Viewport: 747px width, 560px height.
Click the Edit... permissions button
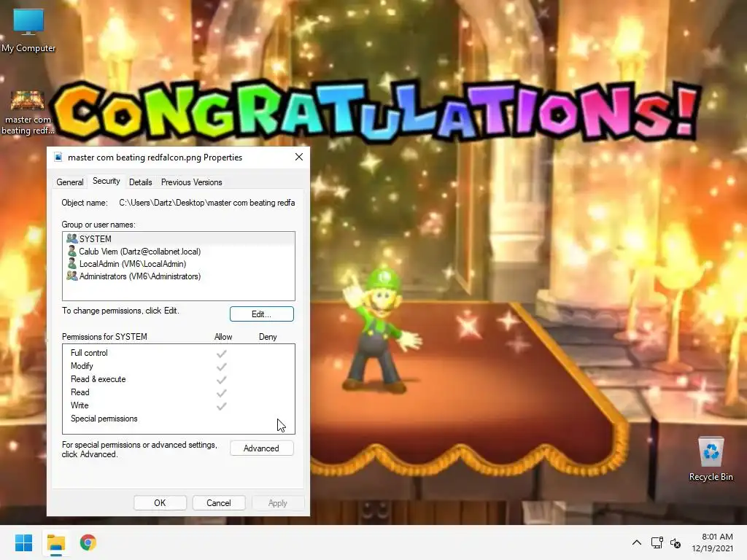262,314
